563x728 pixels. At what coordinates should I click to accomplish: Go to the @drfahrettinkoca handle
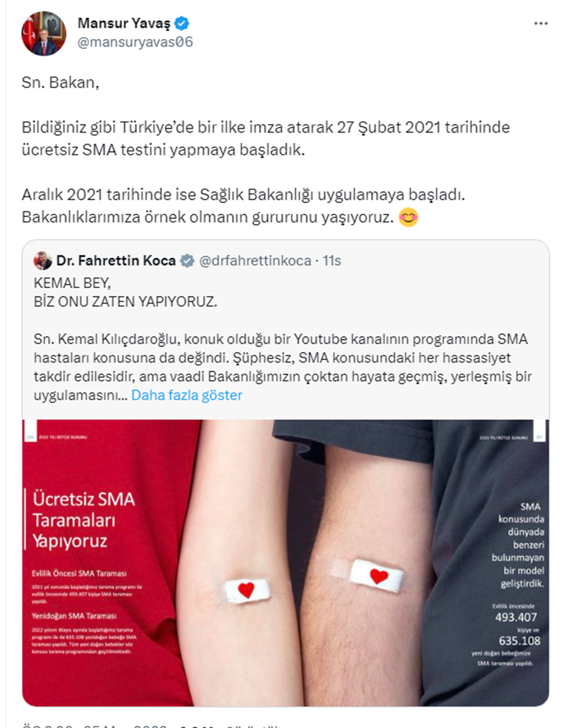[x=255, y=261]
